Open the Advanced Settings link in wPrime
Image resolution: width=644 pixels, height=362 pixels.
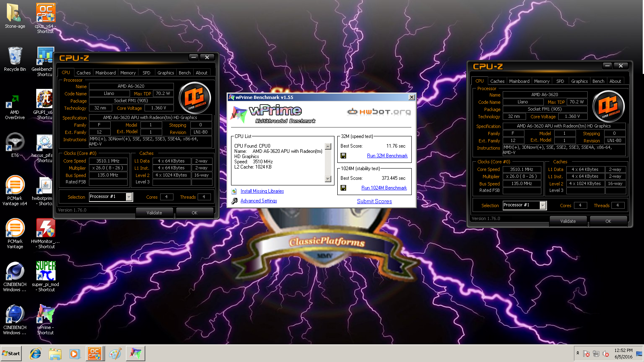[259, 201]
